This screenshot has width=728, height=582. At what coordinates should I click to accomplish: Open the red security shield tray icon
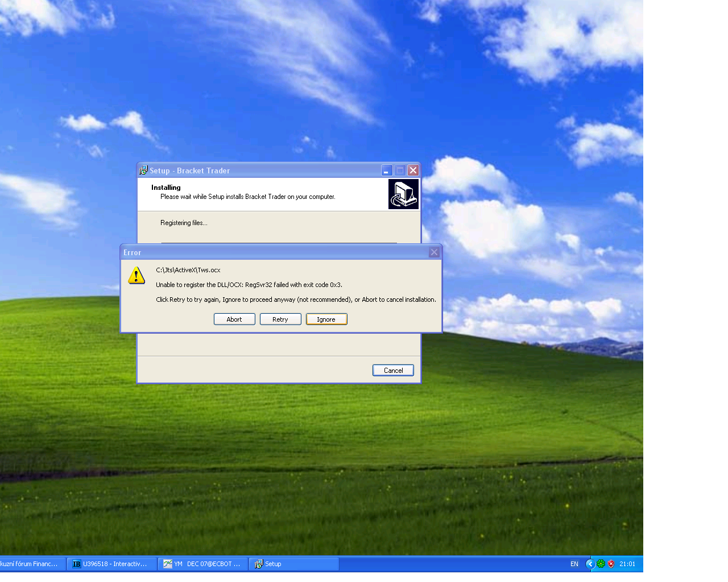pyautogui.click(x=611, y=564)
